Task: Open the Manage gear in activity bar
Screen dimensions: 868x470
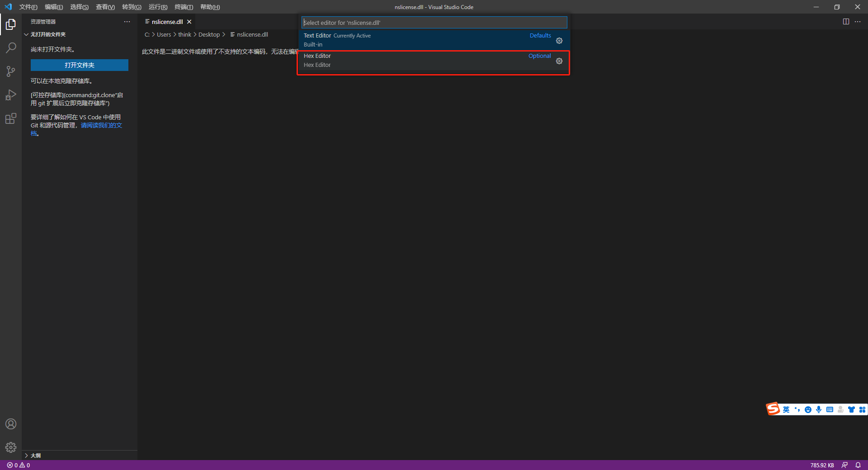Action: point(11,447)
